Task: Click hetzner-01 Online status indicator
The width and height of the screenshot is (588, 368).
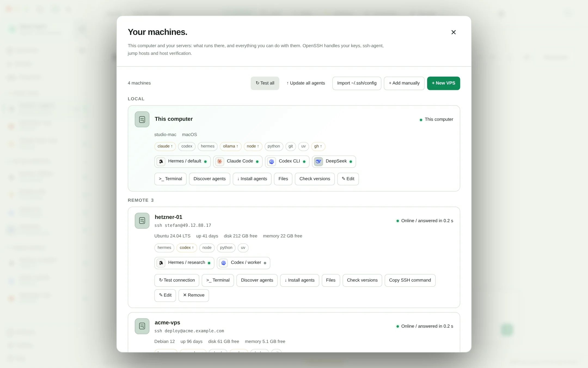Action: click(425, 221)
